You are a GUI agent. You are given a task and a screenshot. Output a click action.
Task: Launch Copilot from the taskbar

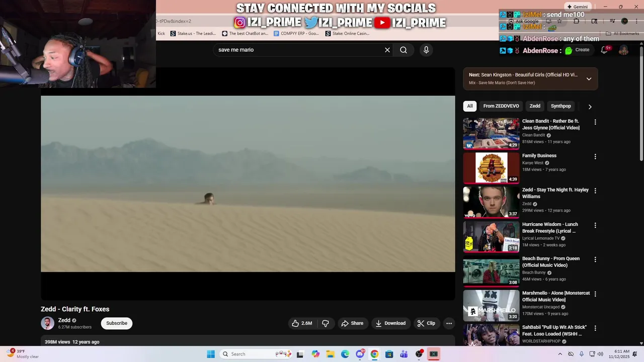[x=315, y=354]
